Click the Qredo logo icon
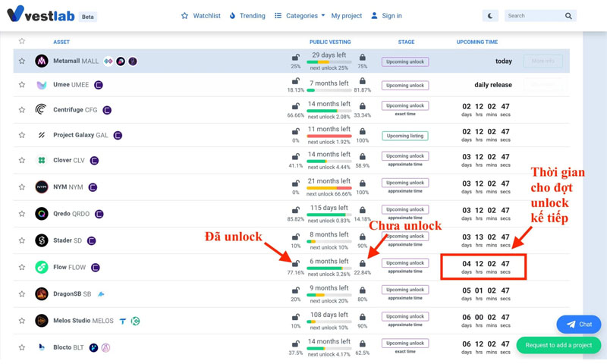 pos(42,214)
